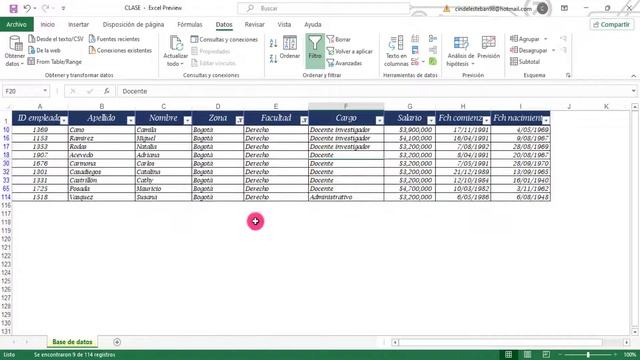Expand the Name Box dropdown
This screenshot has width=640, height=360.
pos(45,91)
